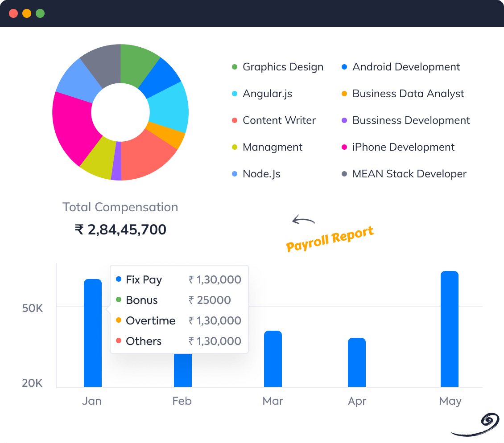
Task: Click the Others entry in the tooltip
Action: [x=144, y=341]
